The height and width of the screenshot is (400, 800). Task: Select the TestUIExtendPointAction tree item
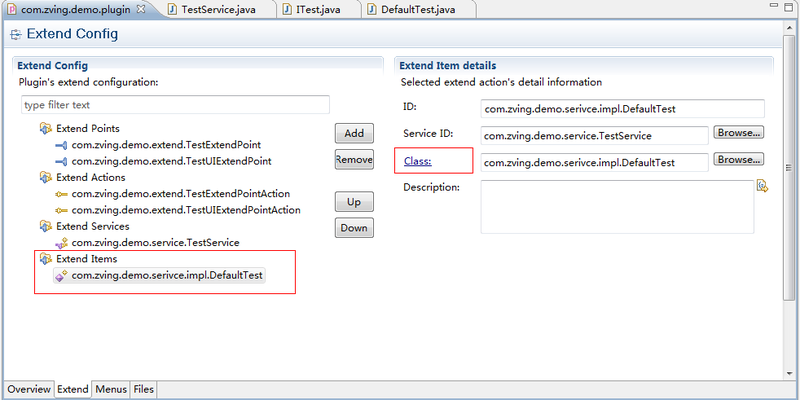pos(186,210)
